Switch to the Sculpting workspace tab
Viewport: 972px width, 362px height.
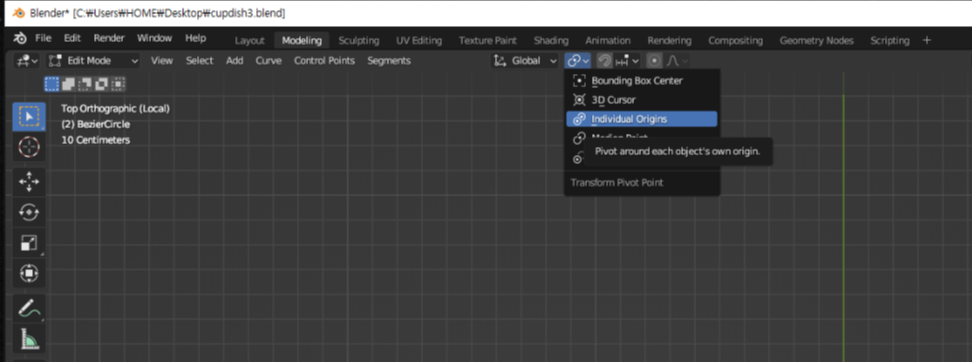pyautogui.click(x=359, y=41)
